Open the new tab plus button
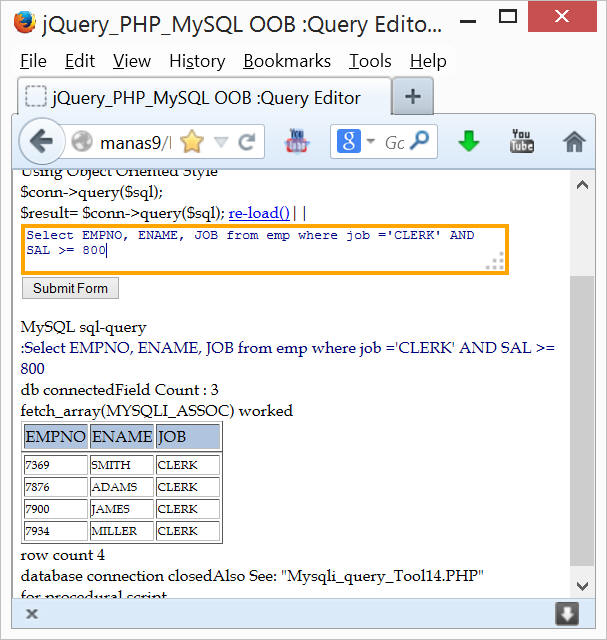This screenshot has height=640, width=607. [412, 97]
